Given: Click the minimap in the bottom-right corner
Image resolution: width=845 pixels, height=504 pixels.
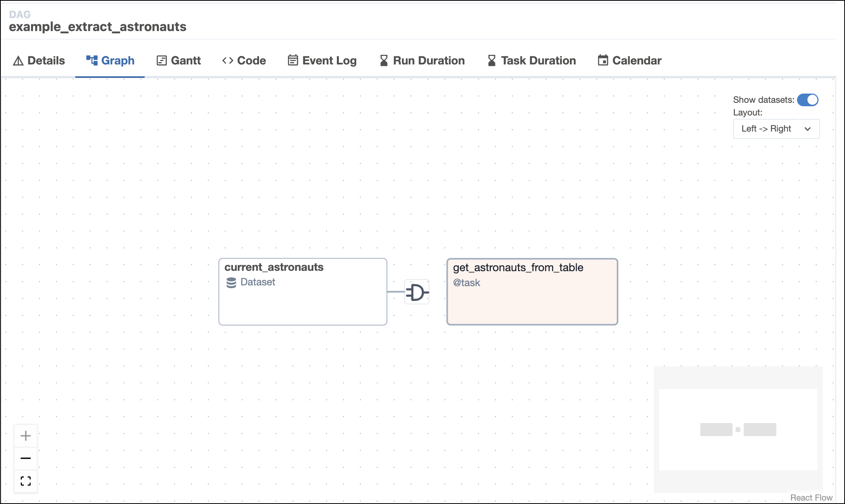Looking at the screenshot, I should pyautogui.click(x=738, y=430).
